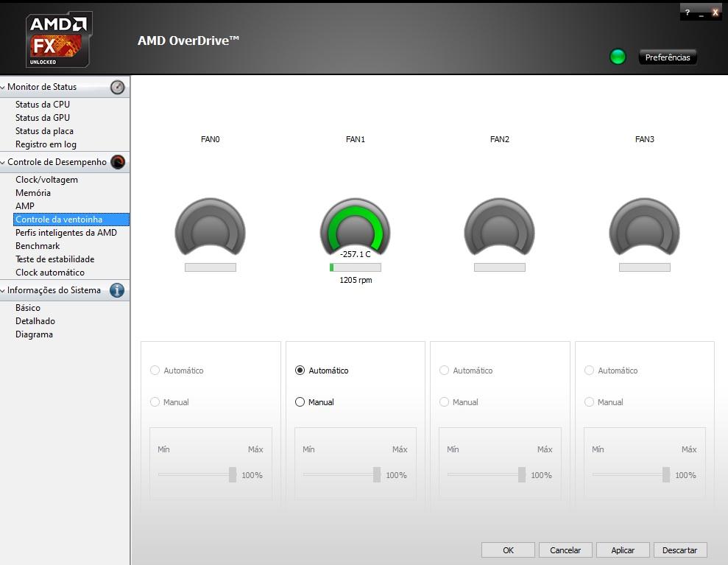
Task: Click the Aplicar button
Action: [623, 550]
